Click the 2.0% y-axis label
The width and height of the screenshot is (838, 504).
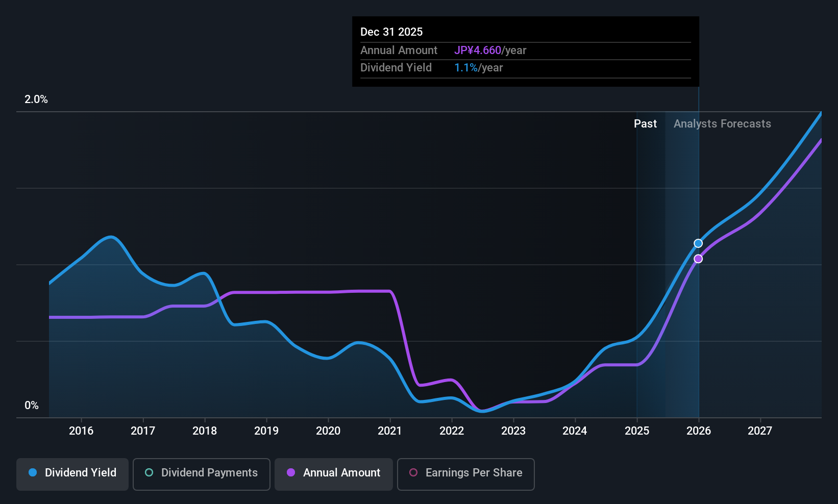(x=36, y=99)
